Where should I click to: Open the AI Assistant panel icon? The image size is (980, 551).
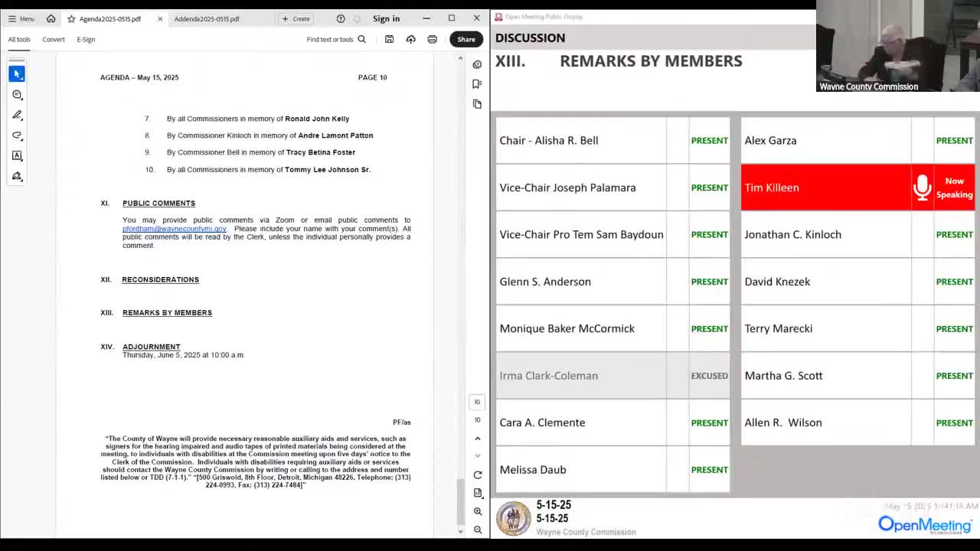[477, 64]
